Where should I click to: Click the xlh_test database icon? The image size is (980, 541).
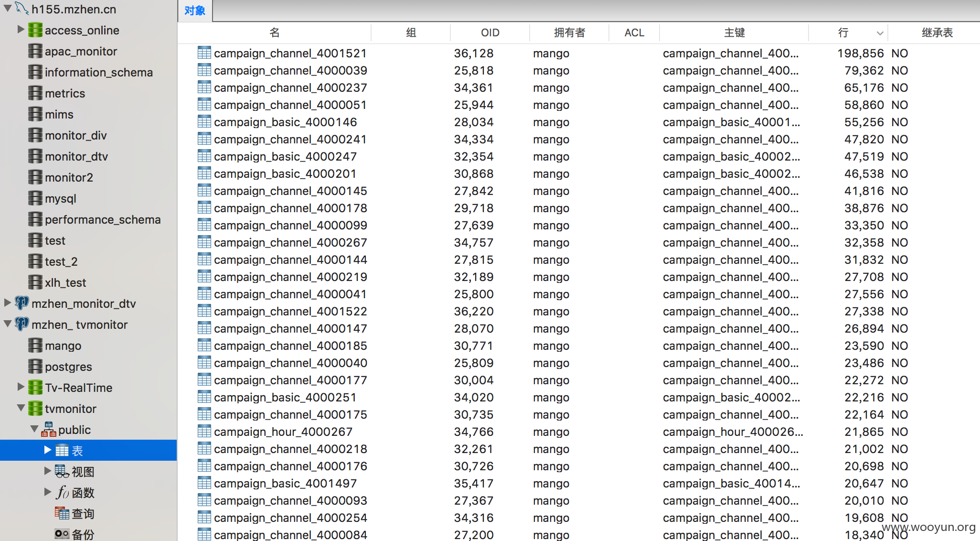(x=35, y=282)
